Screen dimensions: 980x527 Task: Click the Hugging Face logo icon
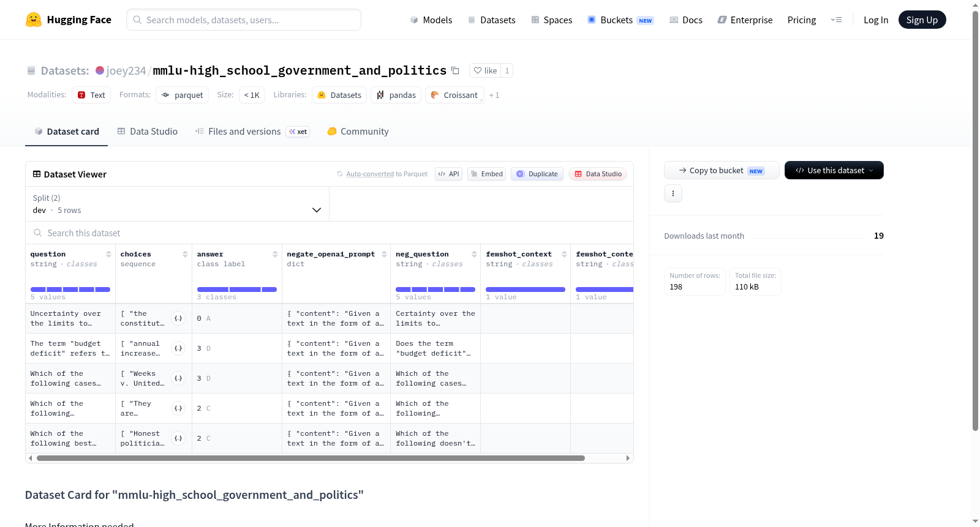point(34,20)
